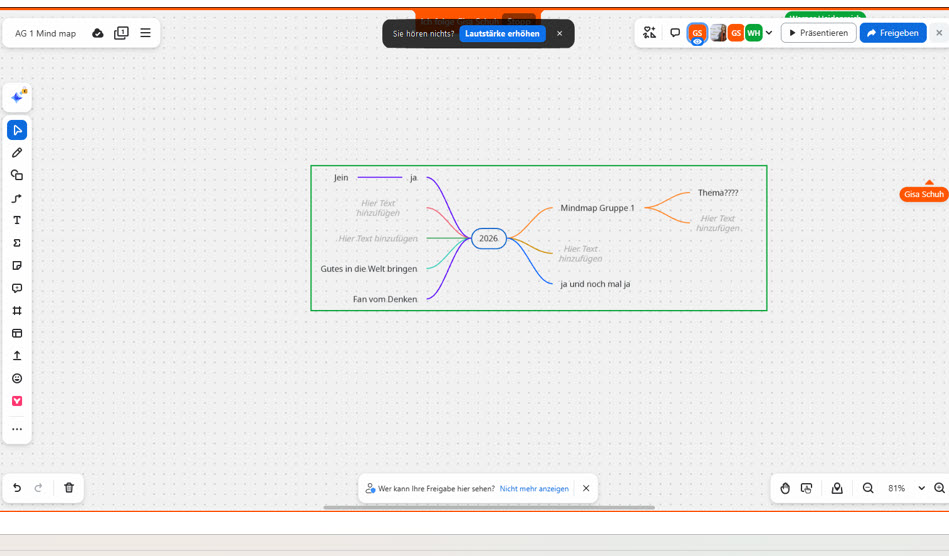The height and width of the screenshot is (556, 949).
Task: Add a sticky note
Action: point(17,266)
